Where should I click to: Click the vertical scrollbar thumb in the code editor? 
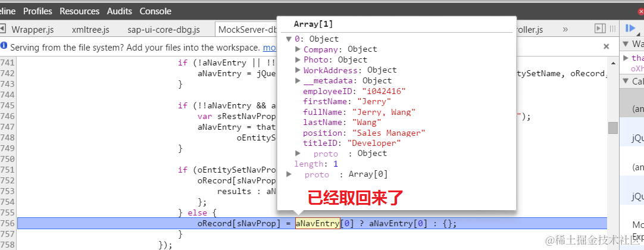pyautogui.click(x=613, y=127)
